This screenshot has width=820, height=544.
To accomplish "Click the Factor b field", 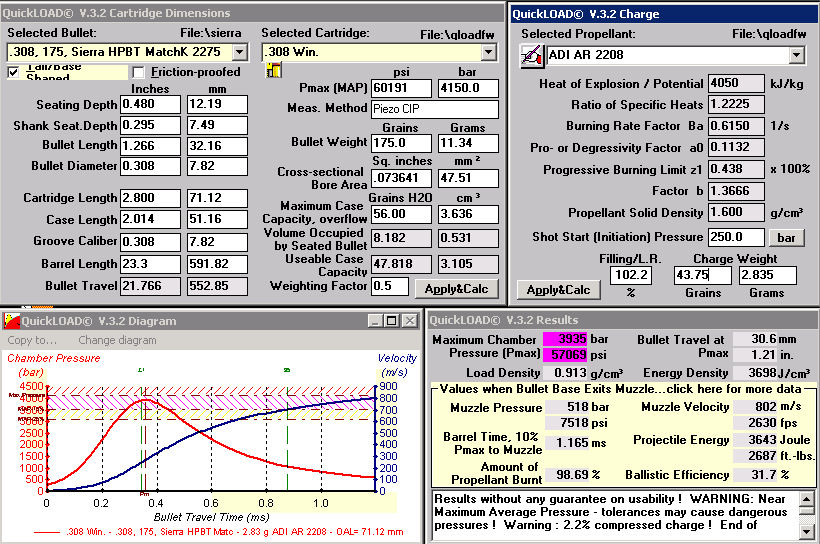I will tap(736, 191).
